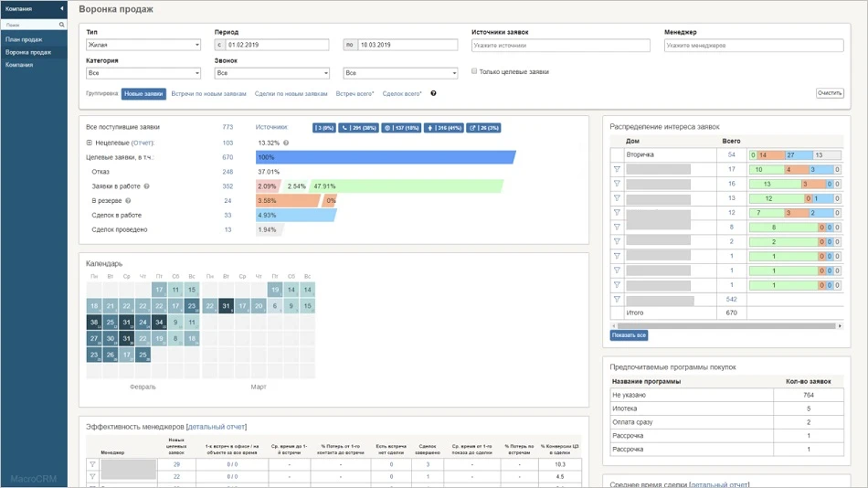
Task: Click the info icon beside В резерве
Action: point(128,201)
